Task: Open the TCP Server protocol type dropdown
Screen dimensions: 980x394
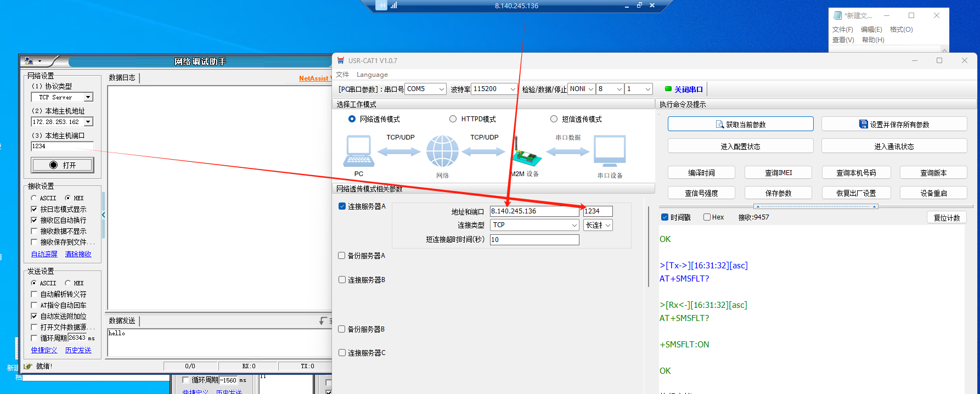Action: coord(88,97)
